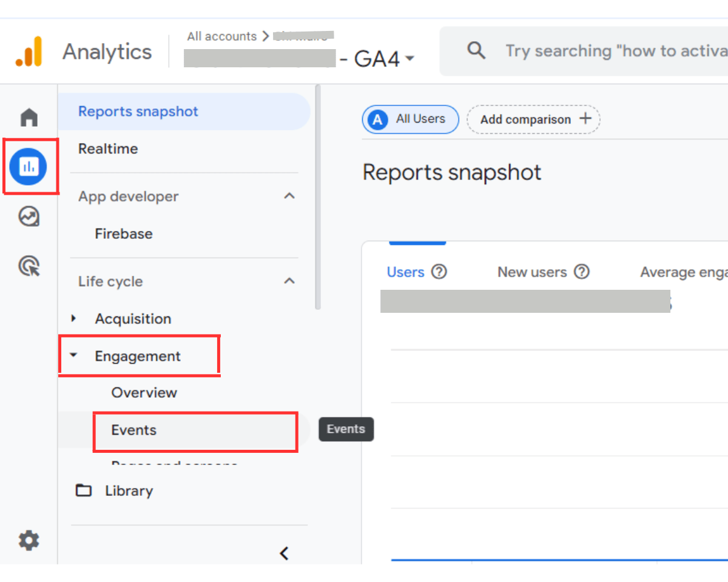Click the Add comparison button
The height and width of the screenshot is (582, 728).
[x=533, y=119]
